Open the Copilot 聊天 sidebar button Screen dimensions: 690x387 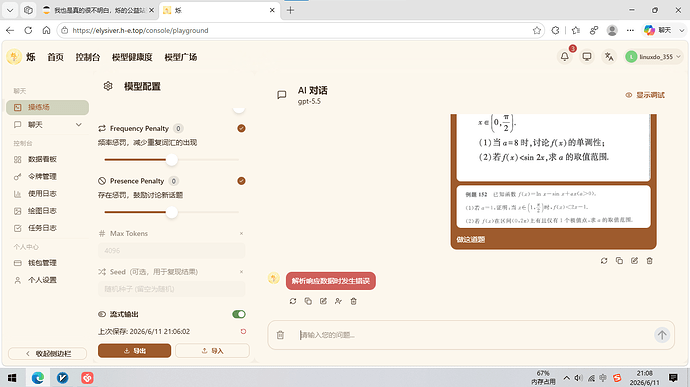pyautogui.click(x=658, y=30)
